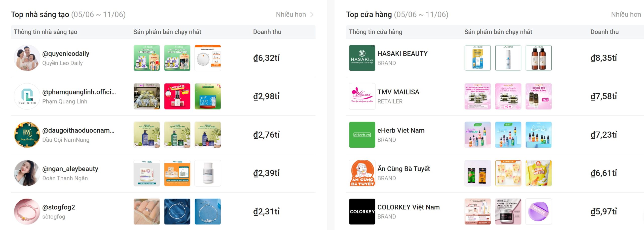Image resolution: width=644 pixels, height=230 pixels.
Task: View the silver ring product thumbnail
Action: [x=147, y=212]
